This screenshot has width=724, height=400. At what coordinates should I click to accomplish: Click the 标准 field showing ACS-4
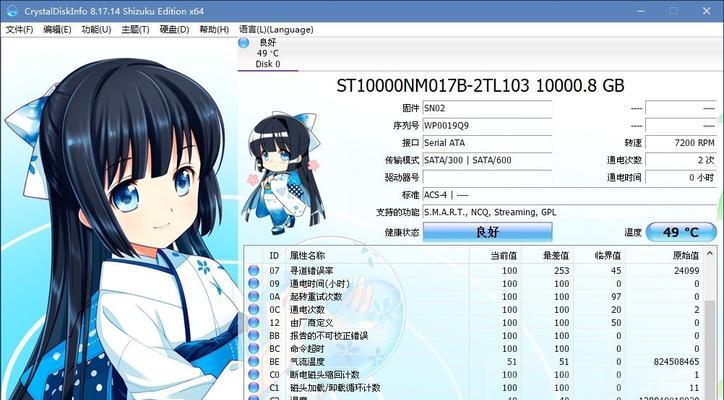pyautogui.click(x=570, y=195)
